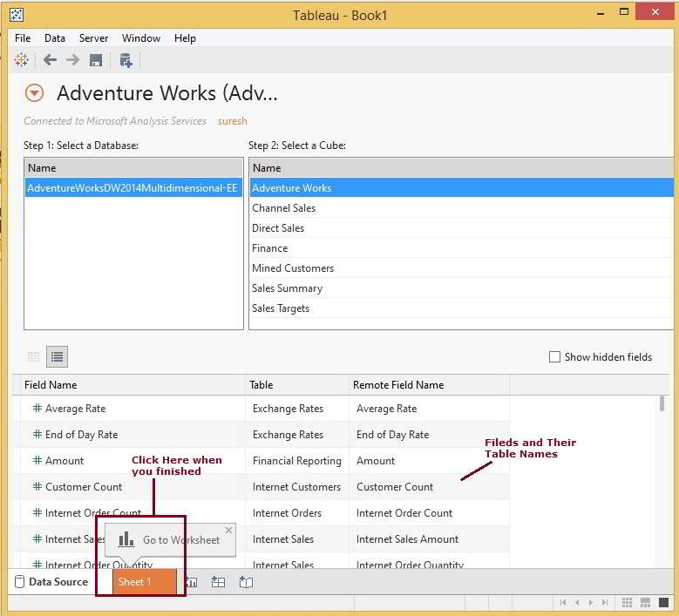
Task: Select the Sales Targets cube
Action: [462, 308]
